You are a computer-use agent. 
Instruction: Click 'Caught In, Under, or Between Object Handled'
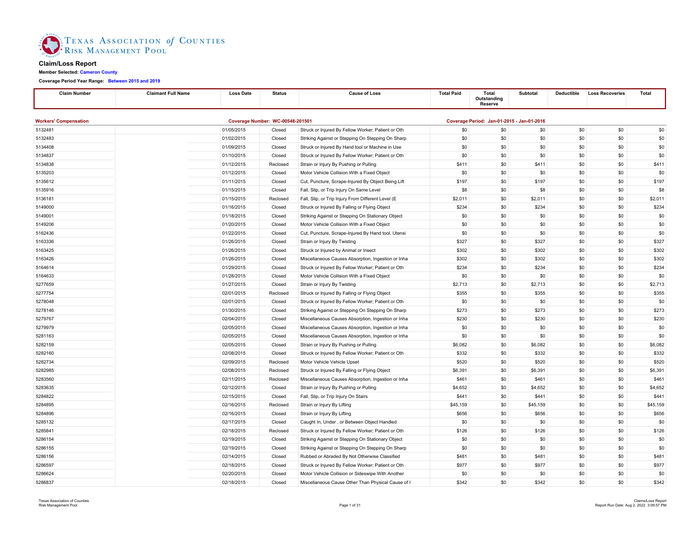(x=348, y=422)
